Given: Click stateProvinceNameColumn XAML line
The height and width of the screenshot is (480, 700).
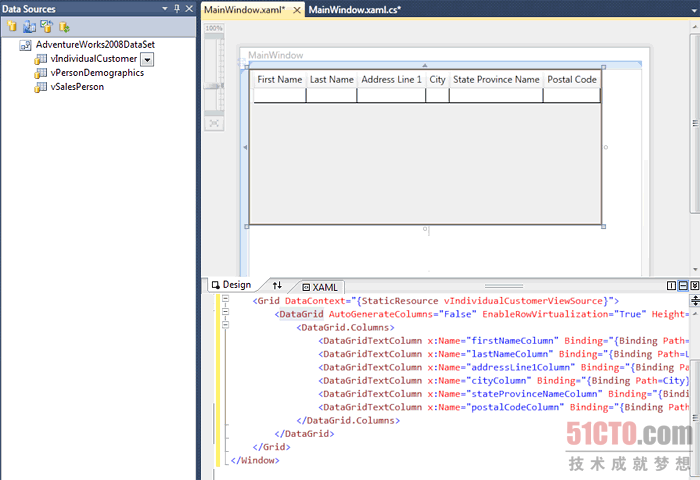Looking at the screenshot, I should point(504,394).
